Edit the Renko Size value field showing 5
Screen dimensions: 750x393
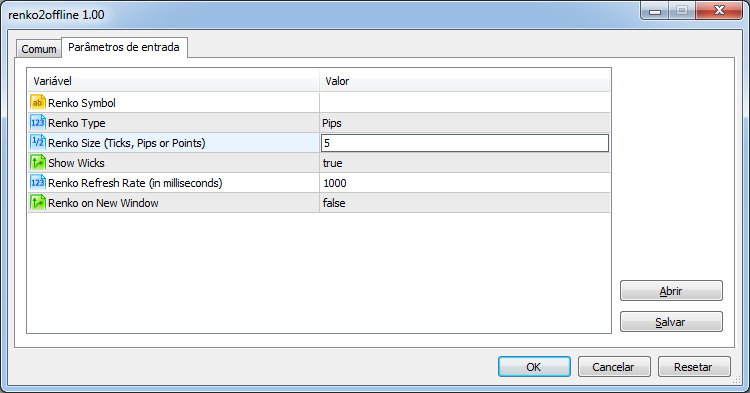coord(464,143)
